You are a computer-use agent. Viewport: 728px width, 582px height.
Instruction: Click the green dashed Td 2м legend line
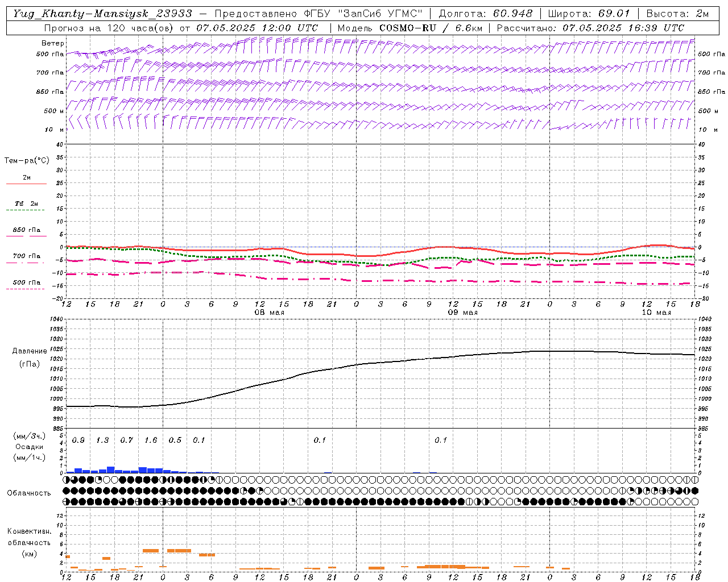tap(25, 210)
